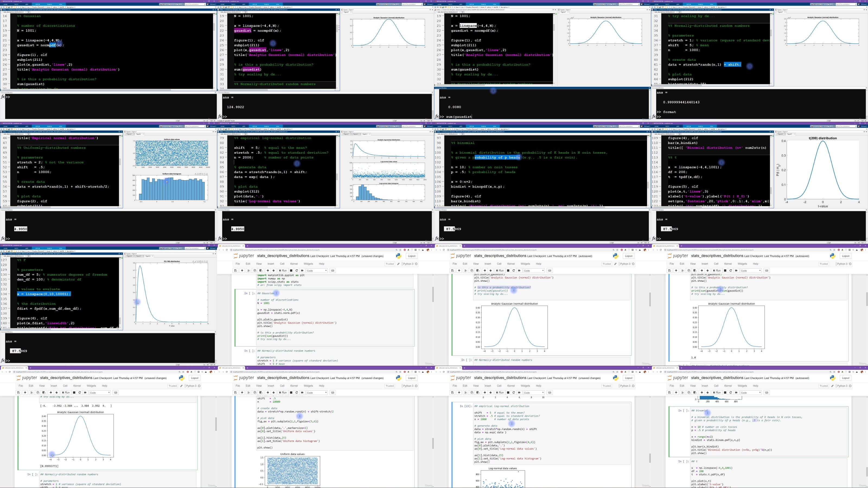Click Run in notebook showing import statements

click(x=283, y=271)
